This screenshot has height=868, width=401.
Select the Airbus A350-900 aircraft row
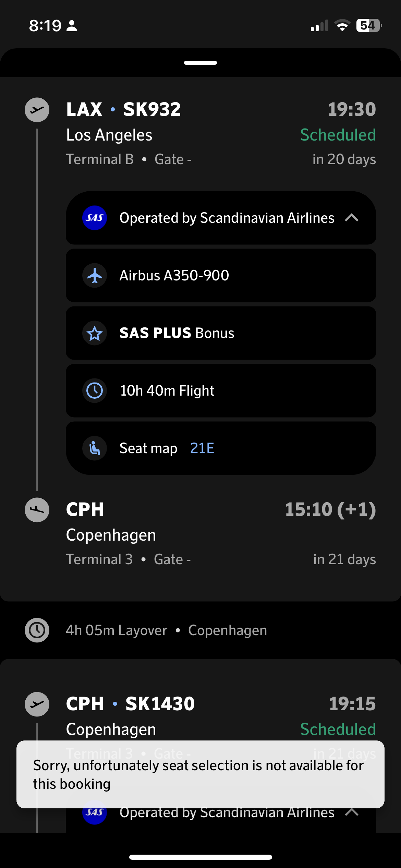click(x=221, y=276)
